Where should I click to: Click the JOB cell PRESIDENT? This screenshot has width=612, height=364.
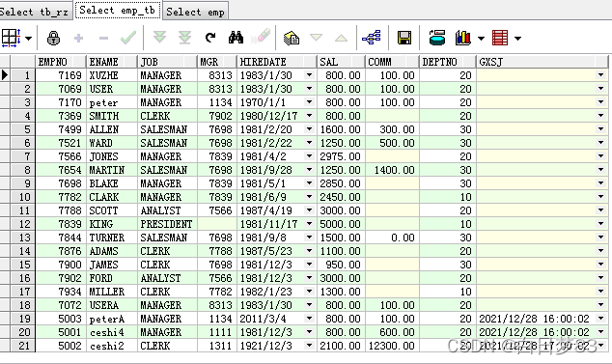166,224
